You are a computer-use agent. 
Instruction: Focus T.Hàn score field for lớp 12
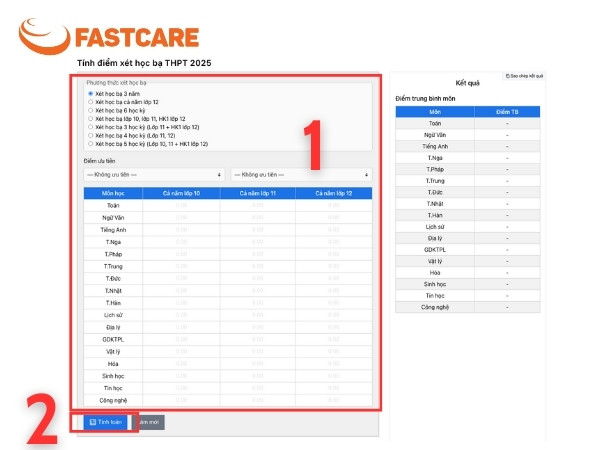pyautogui.click(x=334, y=303)
